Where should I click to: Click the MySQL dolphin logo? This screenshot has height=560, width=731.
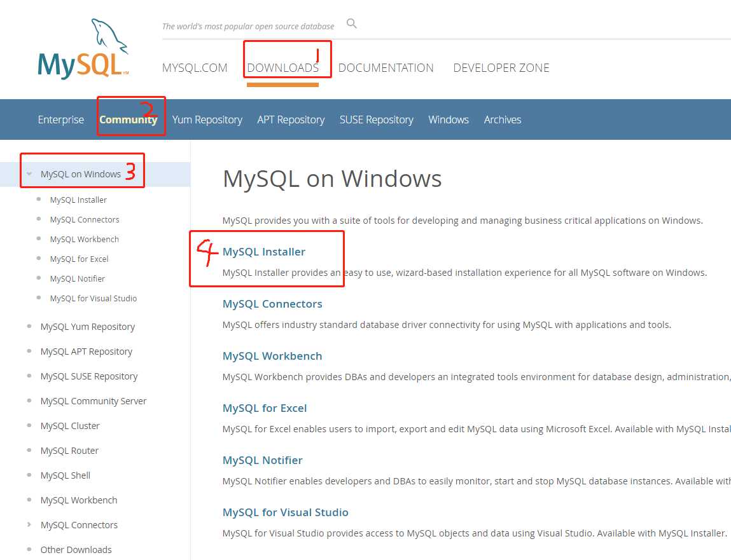[x=83, y=48]
